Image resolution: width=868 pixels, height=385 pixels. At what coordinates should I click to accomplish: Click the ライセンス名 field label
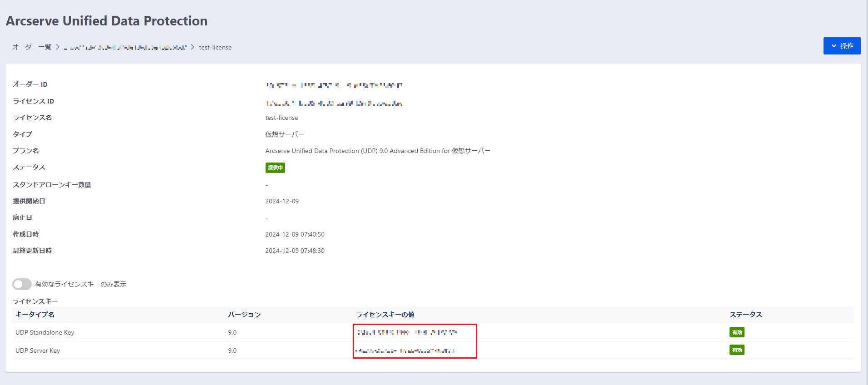pyautogui.click(x=32, y=118)
